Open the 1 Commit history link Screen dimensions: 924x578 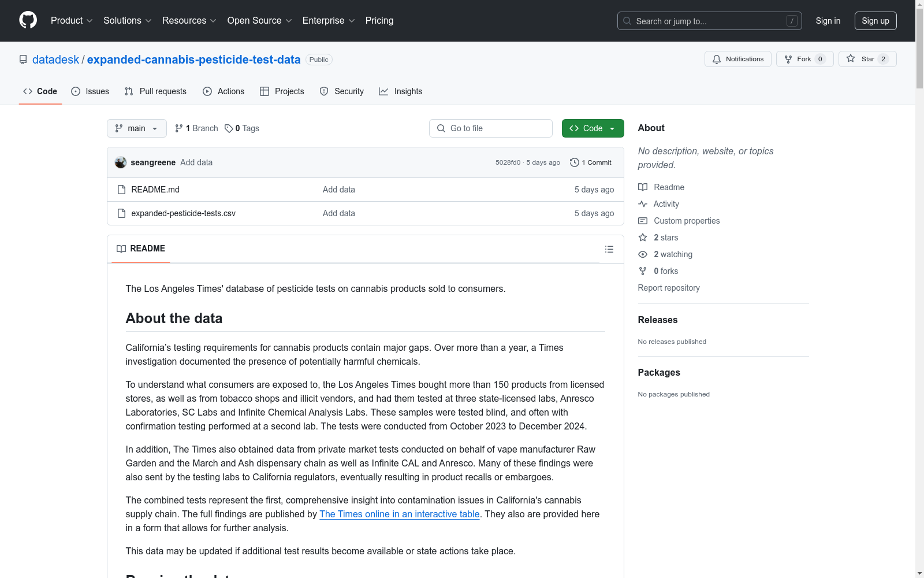(591, 162)
